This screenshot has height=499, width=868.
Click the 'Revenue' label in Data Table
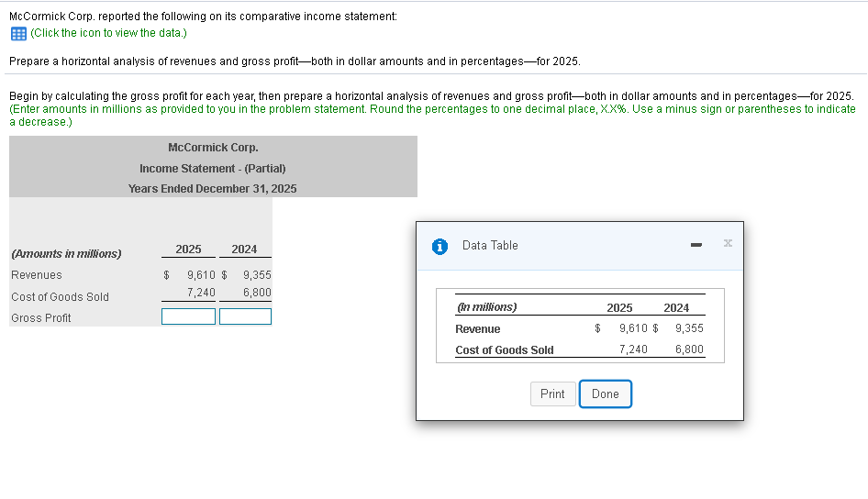[478, 329]
